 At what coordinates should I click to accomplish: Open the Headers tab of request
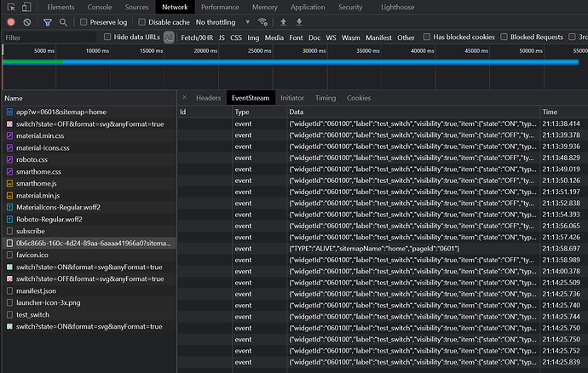(x=208, y=98)
